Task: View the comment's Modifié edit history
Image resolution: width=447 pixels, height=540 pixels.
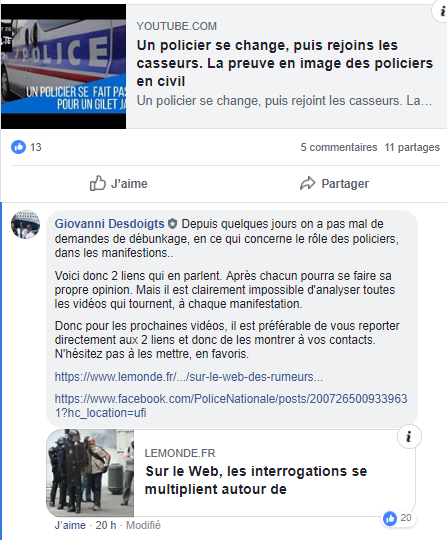Action: [143, 525]
